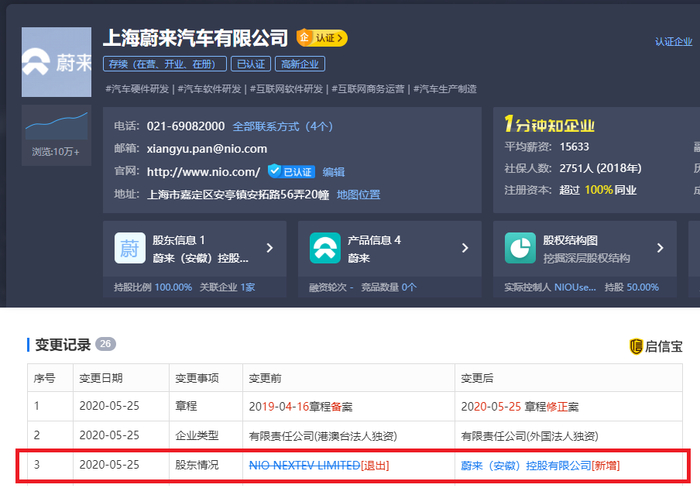Open 蔚来（安徽）控股有限公司 new shareholder link
The image size is (700, 499).
[526, 466]
